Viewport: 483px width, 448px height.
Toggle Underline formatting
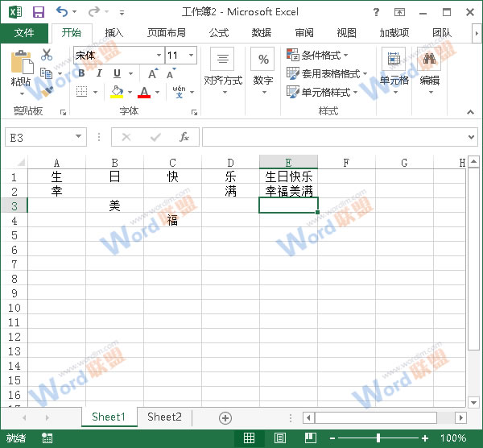[117, 73]
